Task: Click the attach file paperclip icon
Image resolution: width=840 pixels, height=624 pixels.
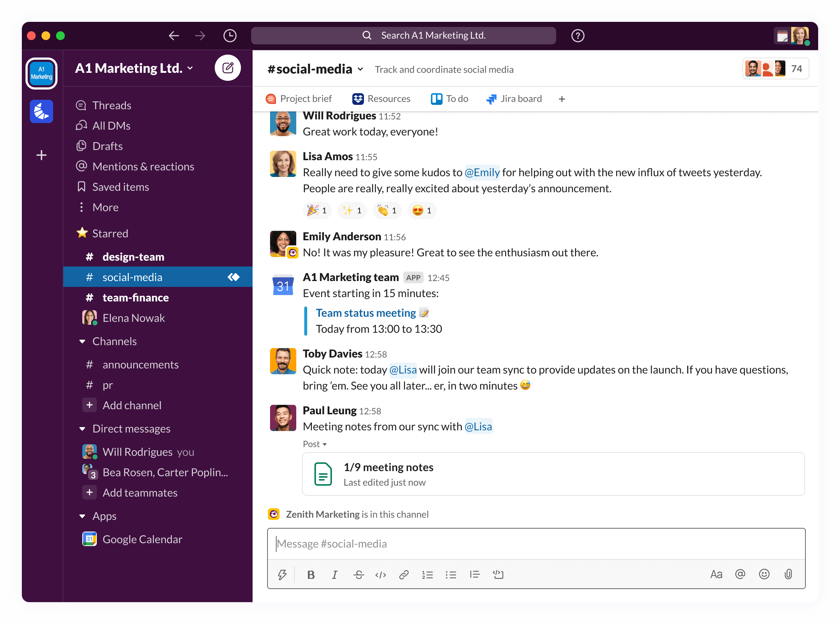Action: [x=788, y=574]
